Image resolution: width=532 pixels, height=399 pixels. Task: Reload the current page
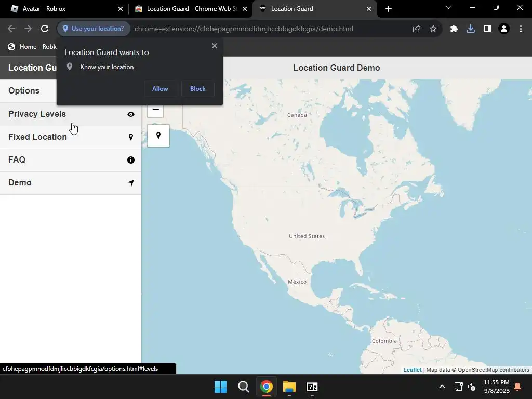[x=45, y=29]
